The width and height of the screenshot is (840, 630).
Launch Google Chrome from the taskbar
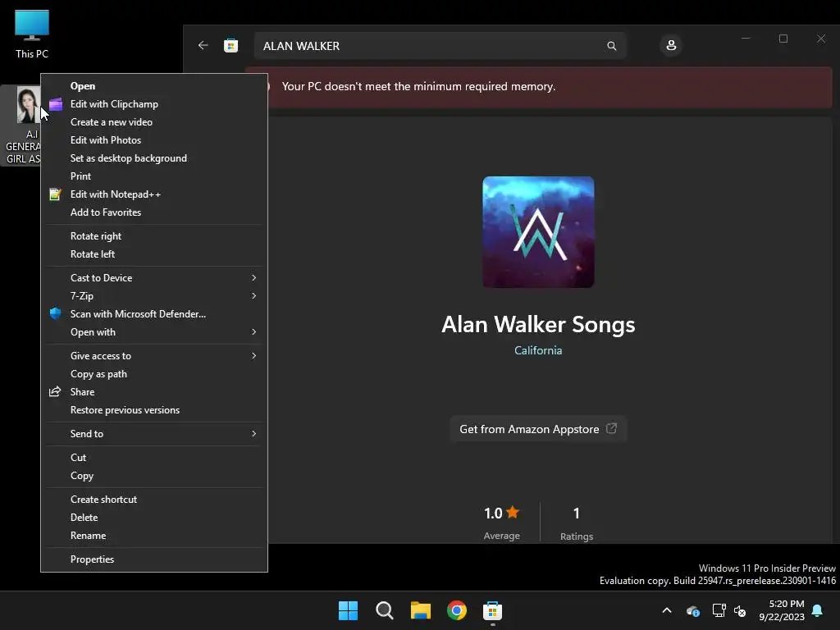456,610
